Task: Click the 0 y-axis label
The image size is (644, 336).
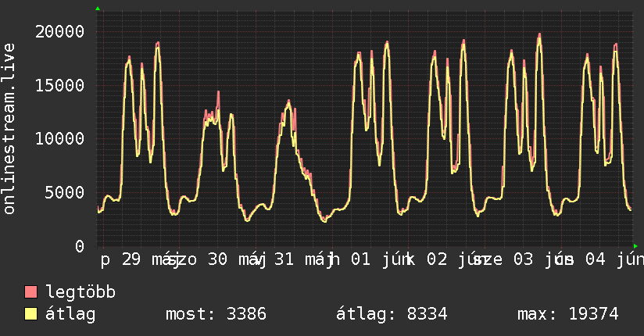Action: [x=79, y=246]
